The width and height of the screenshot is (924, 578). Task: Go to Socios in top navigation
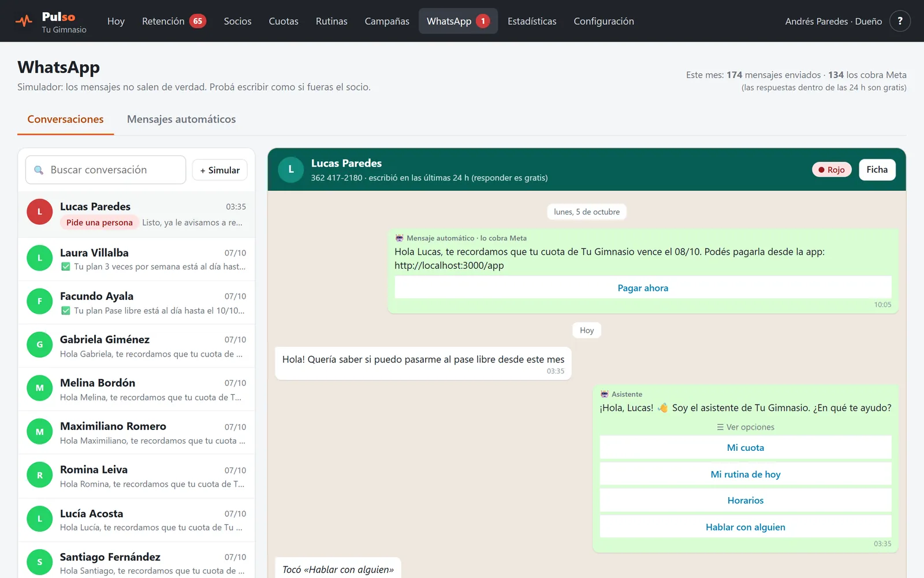coord(237,21)
